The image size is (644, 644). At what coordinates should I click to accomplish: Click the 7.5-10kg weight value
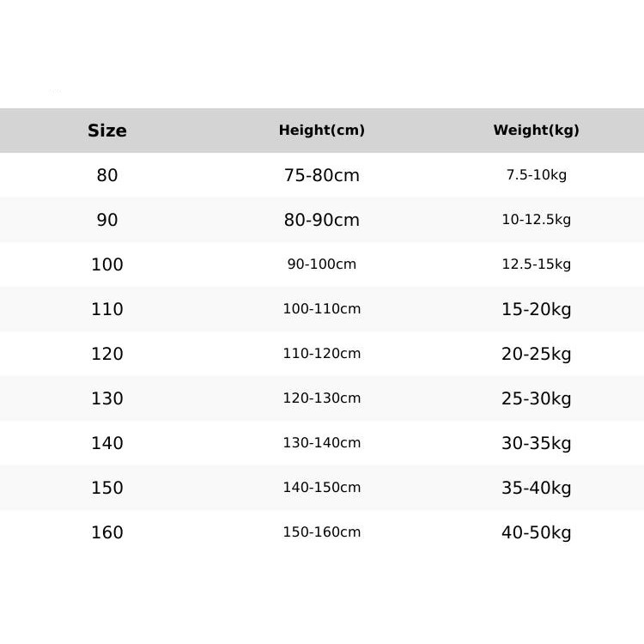[536, 175]
